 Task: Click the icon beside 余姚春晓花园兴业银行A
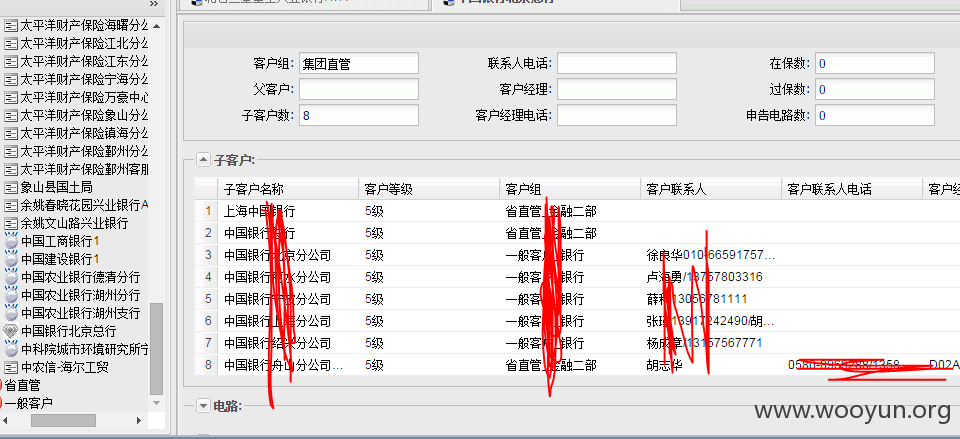coord(10,205)
